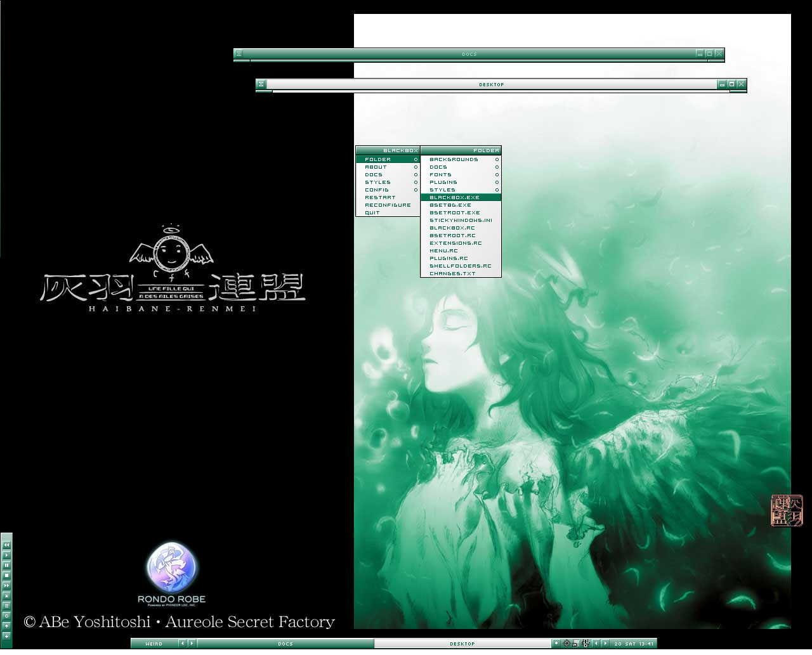Open changes.txt from the Folder menu
The width and height of the screenshot is (812, 655).
[x=461, y=273]
